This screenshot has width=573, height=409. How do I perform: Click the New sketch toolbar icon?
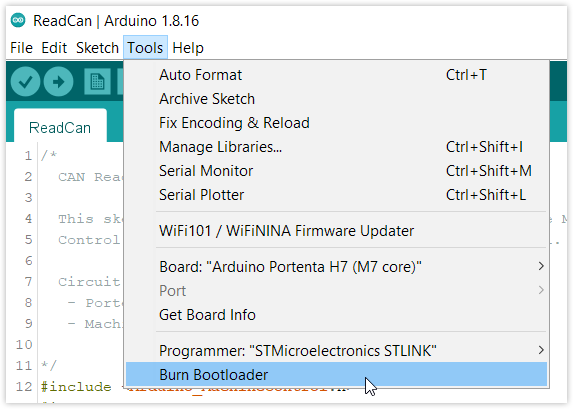point(97,82)
